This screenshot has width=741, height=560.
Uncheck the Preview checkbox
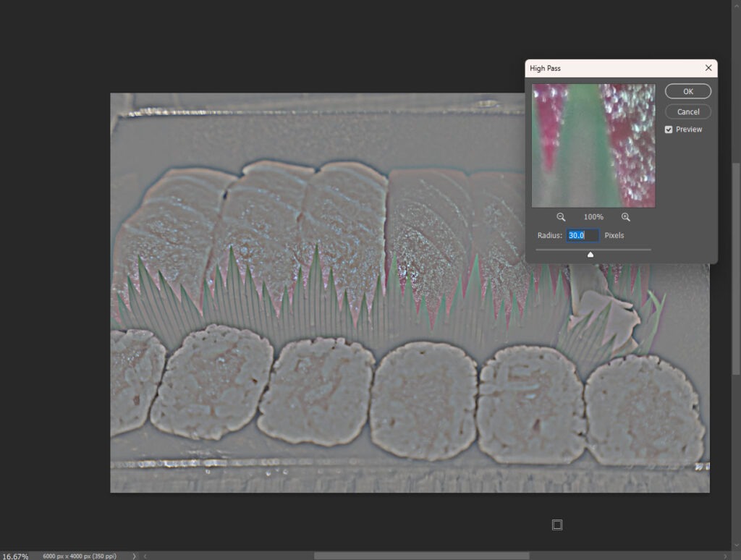pyautogui.click(x=669, y=130)
